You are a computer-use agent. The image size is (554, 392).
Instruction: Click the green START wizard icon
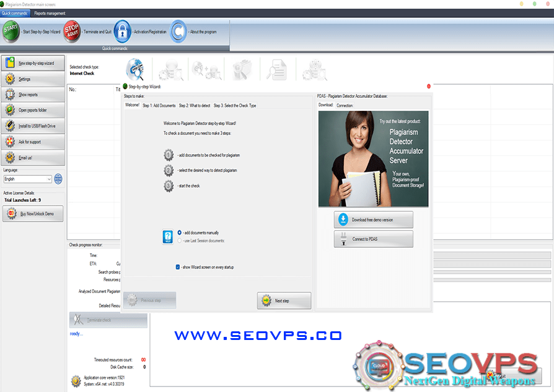point(11,32)
